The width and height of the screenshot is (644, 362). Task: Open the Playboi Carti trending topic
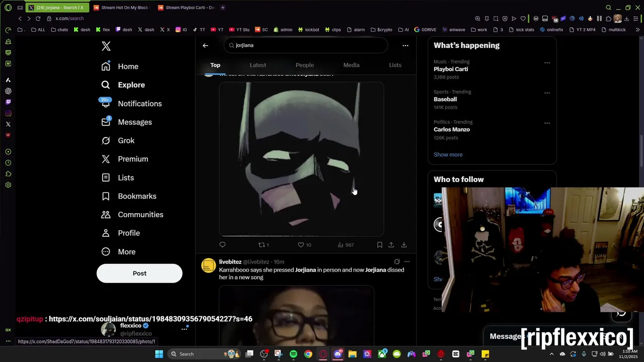tap(451, 69)
